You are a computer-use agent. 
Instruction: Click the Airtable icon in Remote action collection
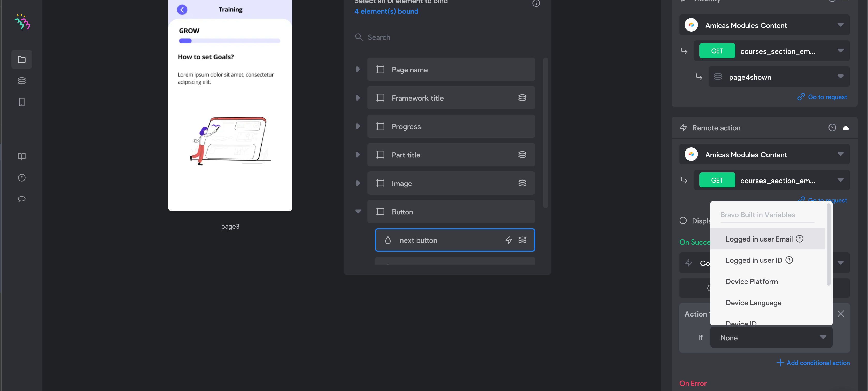(691, 154)
